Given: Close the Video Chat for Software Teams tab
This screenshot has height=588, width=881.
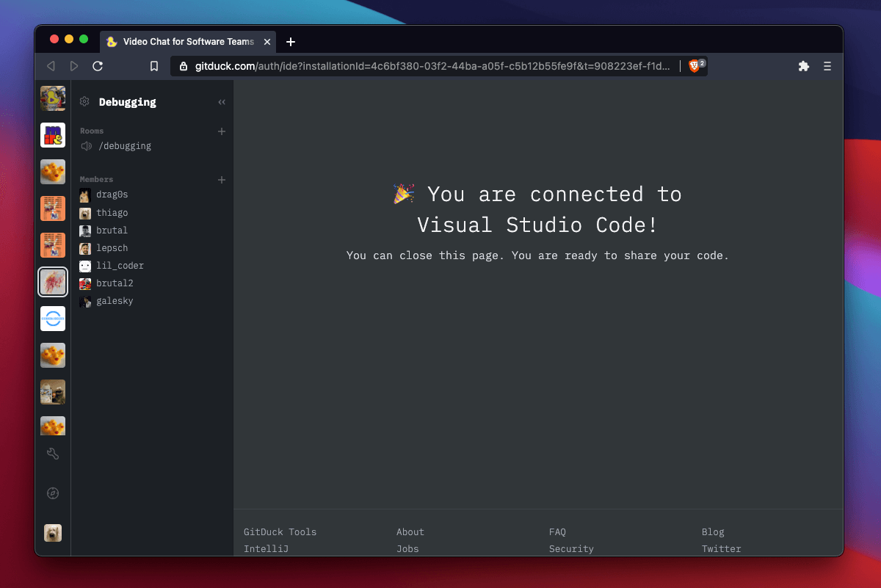Looking at the screenshot, I should [267, 42].
